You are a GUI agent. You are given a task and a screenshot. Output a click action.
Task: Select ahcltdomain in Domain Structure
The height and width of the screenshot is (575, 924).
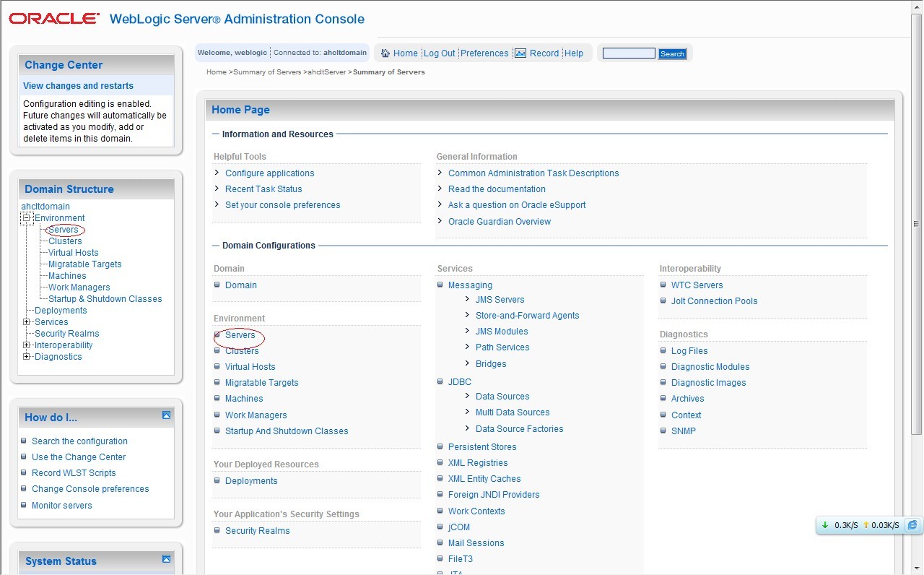(x=45, y=207)
